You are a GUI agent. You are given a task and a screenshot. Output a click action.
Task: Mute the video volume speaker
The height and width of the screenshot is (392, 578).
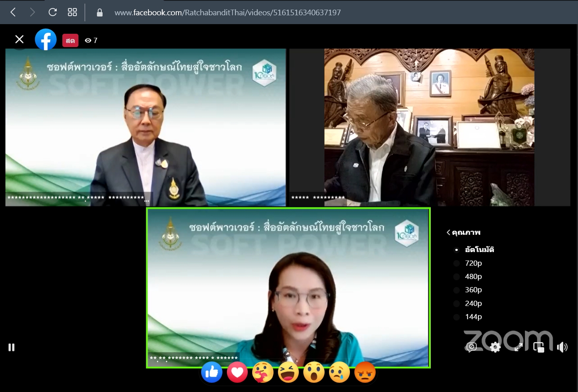(x=562, y=347)
